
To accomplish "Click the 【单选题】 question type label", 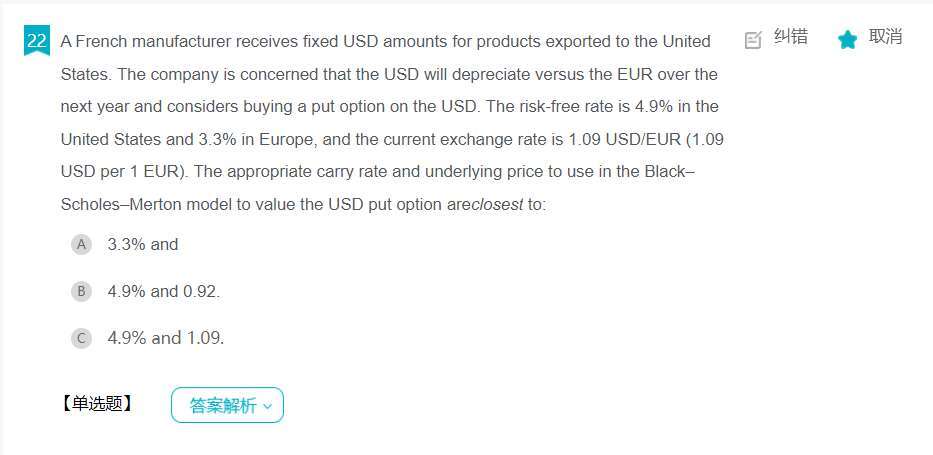I will 97,404.
